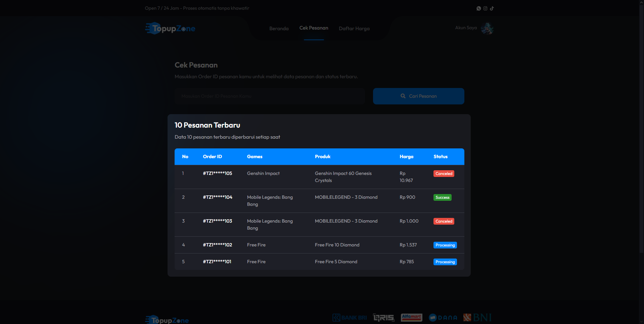
Task: Click Free Fire 5 Diamond product cell
Action: (x=336, y=262)
